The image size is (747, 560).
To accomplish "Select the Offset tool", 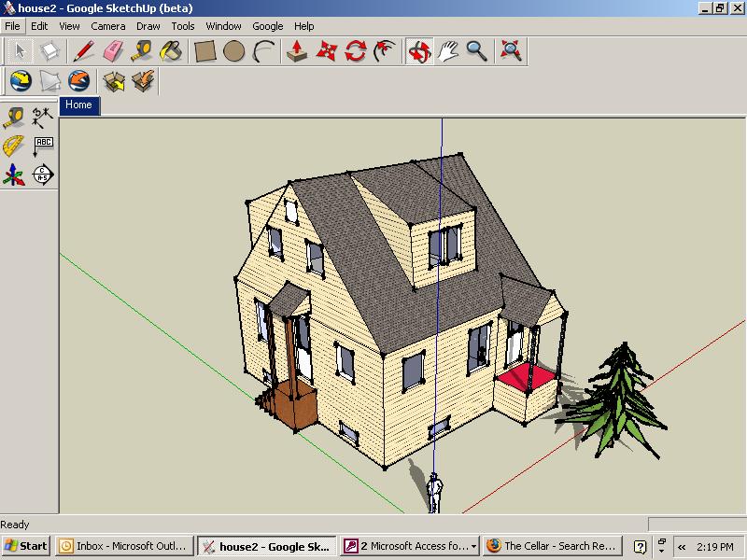I will [x=385, y=51].
